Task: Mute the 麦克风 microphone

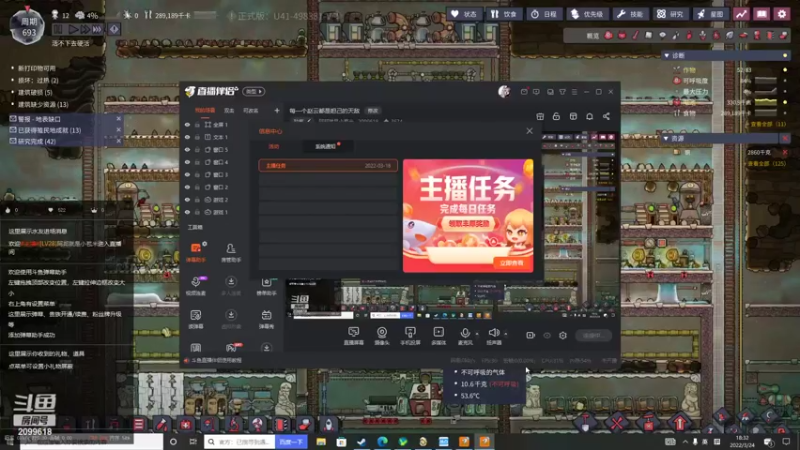Action: pyautogui.click(x=465, y=336)
